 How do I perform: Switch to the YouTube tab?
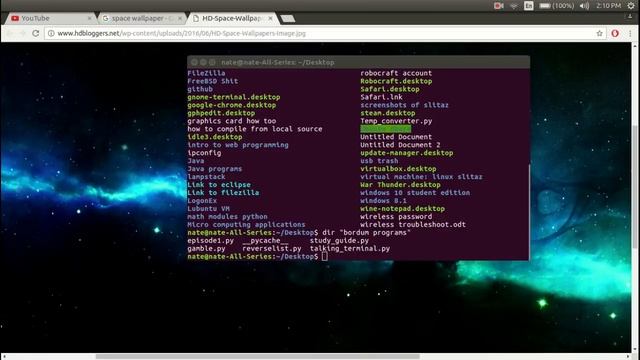[49, 18]
